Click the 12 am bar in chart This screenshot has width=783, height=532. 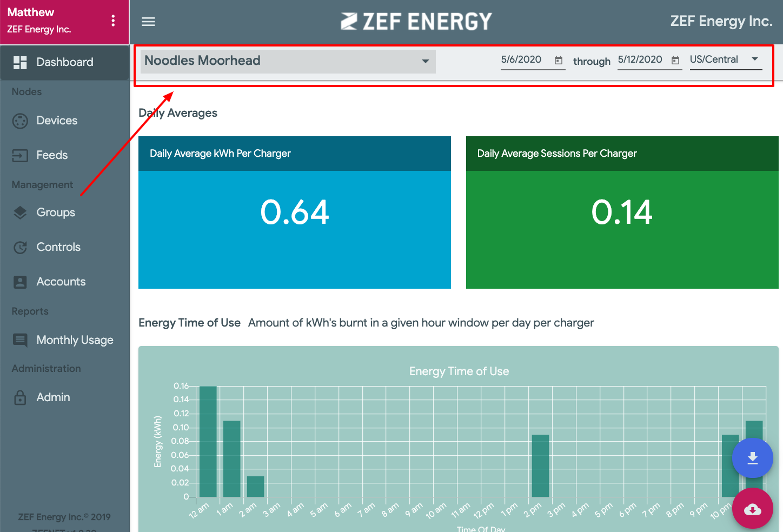coord(208,441)
